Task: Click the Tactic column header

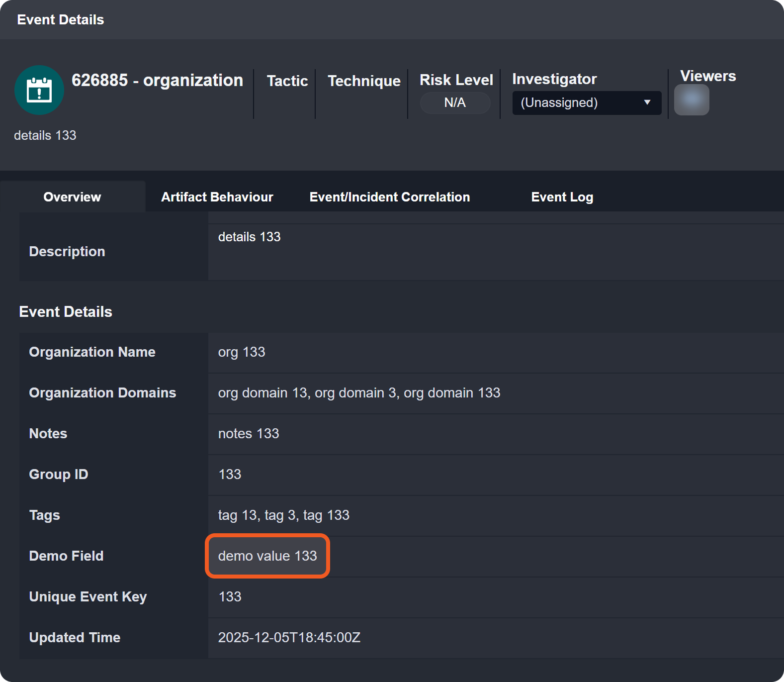Action: tap(287, 81)
